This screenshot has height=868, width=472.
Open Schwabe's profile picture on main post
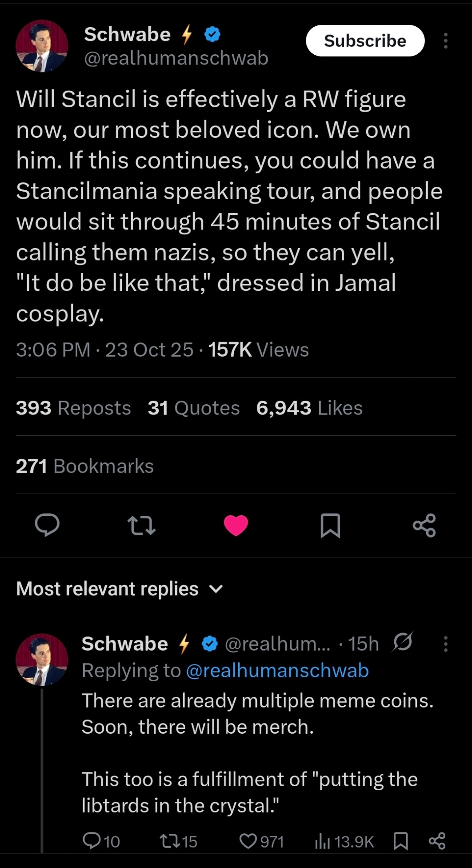42,46
